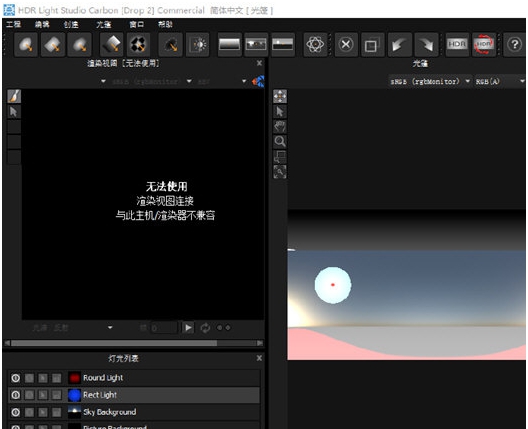Viewport: 528px width, 429px height.
Task: Select the hand pan tool in canvas
Action: [280, 127]
